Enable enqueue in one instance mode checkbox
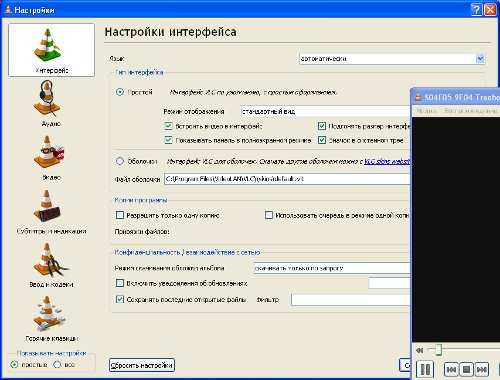 click(x=269, y=215)
